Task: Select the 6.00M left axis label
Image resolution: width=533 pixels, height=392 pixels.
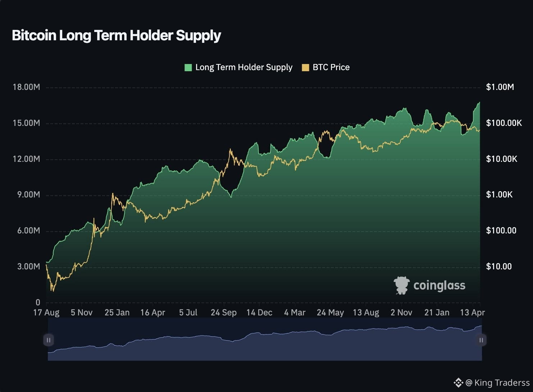Action: [29, 231]
